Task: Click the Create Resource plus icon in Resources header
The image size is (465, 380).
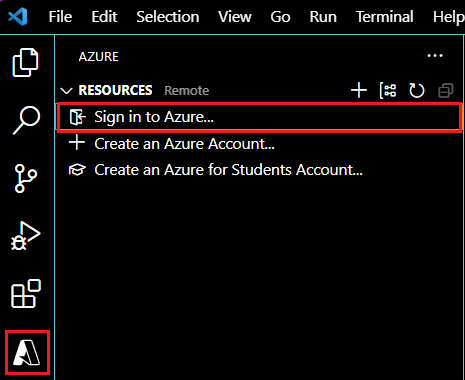Action: 359,90
